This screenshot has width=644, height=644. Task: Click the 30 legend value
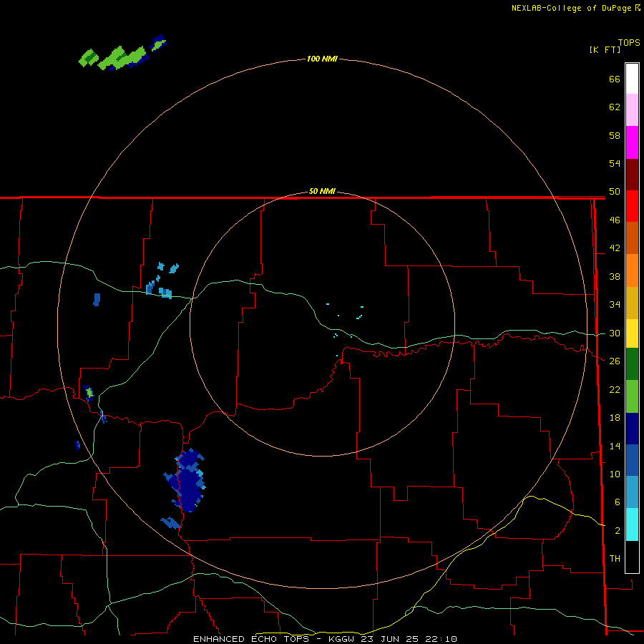tap(615, 333)
